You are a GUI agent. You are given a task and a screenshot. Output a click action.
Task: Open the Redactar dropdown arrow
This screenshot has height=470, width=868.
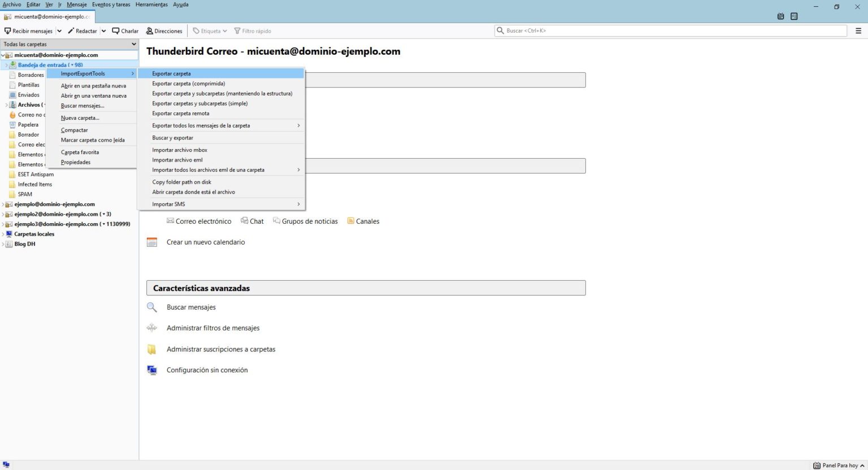103,31
